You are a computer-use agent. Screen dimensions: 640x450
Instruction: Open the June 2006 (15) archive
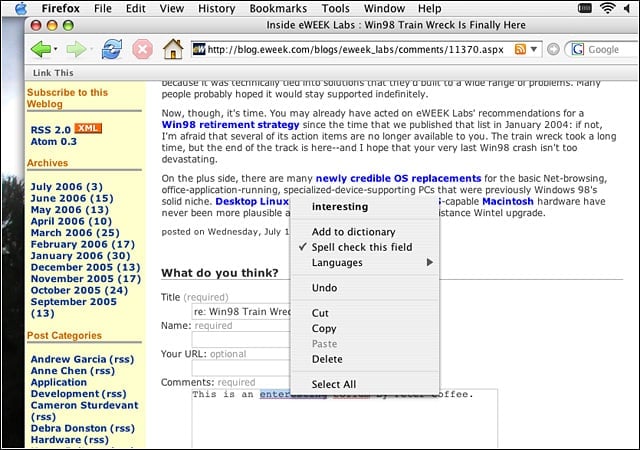tap(72, 198)
